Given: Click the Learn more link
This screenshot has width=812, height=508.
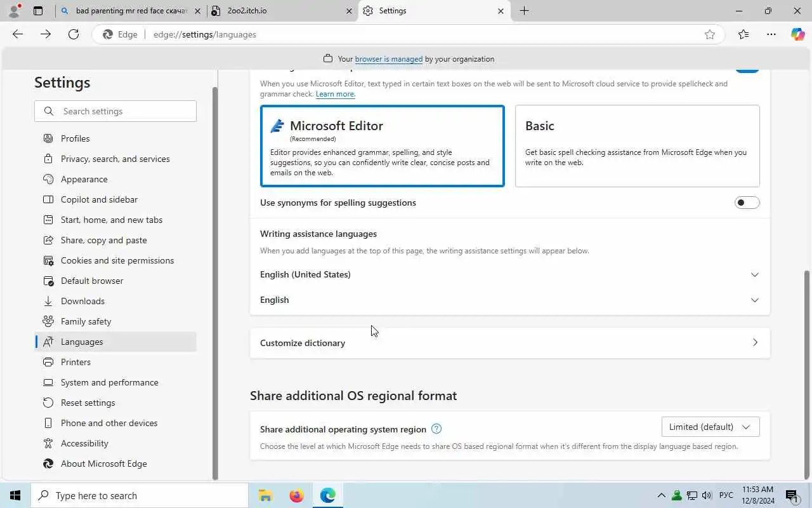Looking at the screenshot, I should coord(335,94).
